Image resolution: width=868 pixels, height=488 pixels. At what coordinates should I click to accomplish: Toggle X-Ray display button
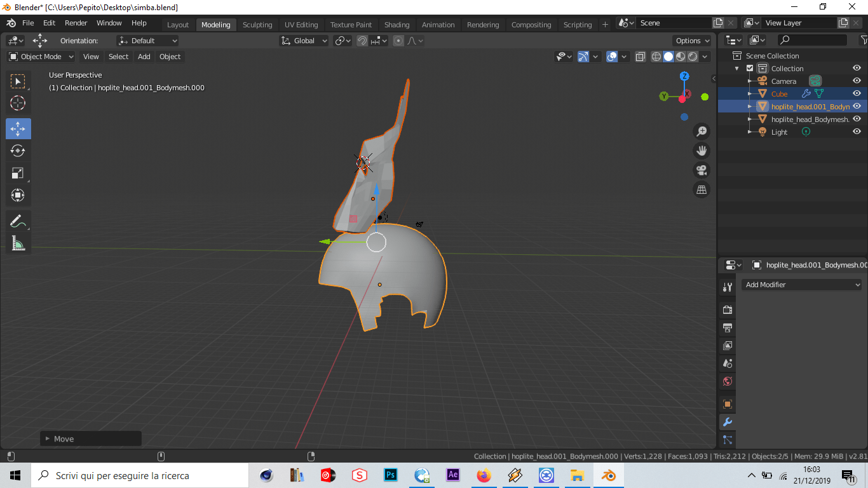(x=641, y=57)
